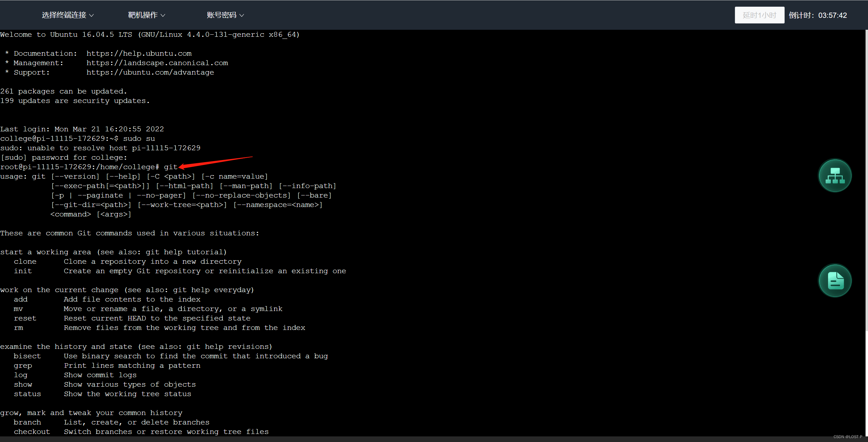
Task: Open the document notes floating button
Action: coord(835,281)
